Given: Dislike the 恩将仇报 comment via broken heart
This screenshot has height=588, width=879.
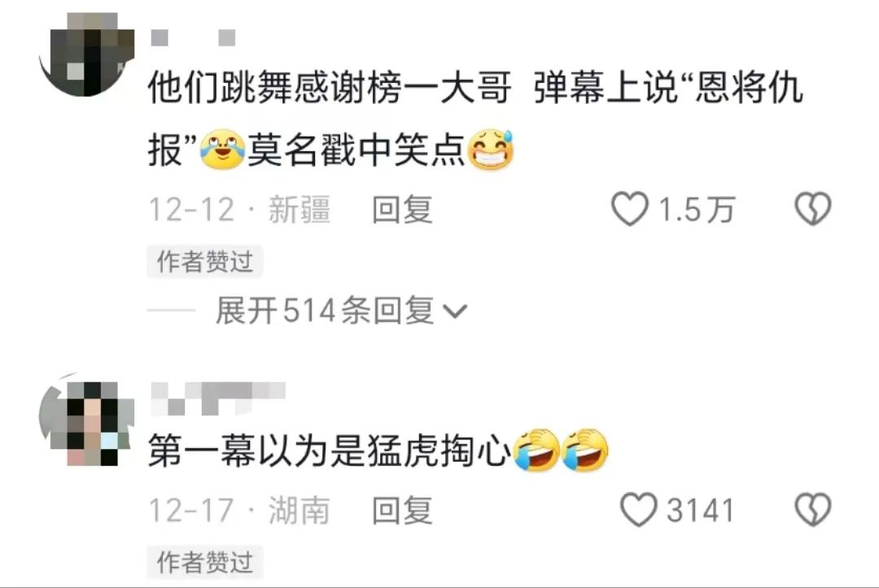Looking at the screenshot, I should click(813, 209).
